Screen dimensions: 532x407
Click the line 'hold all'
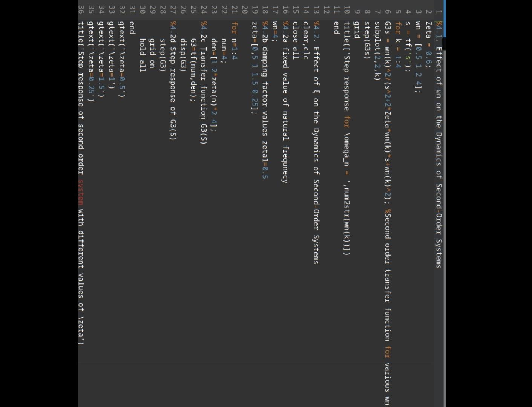tap(143, 55)
